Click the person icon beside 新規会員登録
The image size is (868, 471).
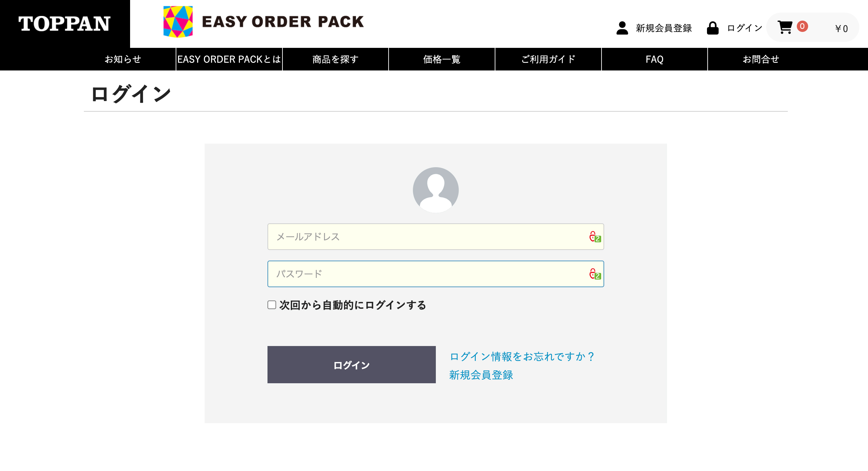point(622,28)
